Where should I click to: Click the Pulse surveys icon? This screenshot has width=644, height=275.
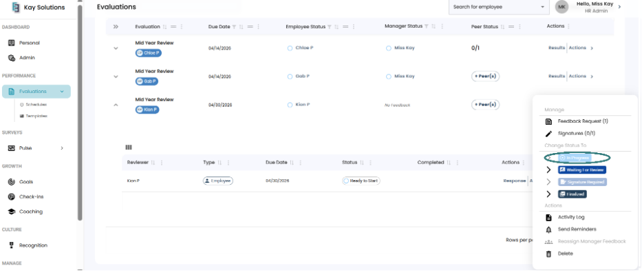[12, 147]
